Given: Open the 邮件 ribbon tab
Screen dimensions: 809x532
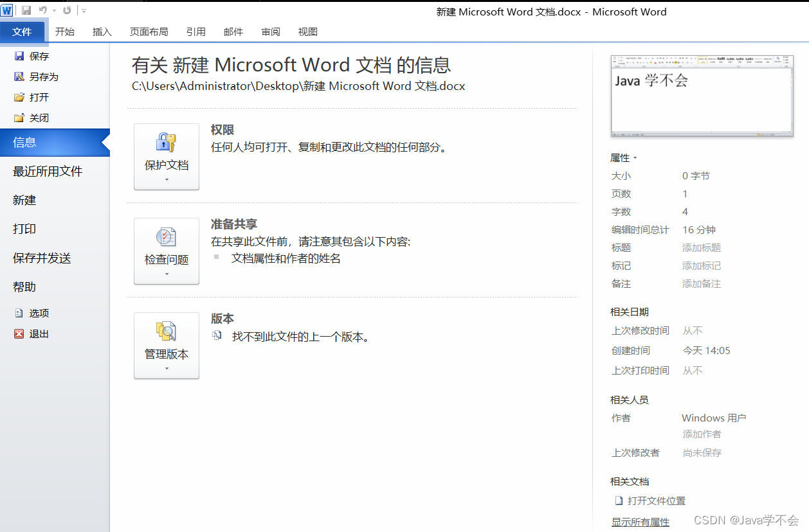Looking at the screenshot, I should coord(233,31).
